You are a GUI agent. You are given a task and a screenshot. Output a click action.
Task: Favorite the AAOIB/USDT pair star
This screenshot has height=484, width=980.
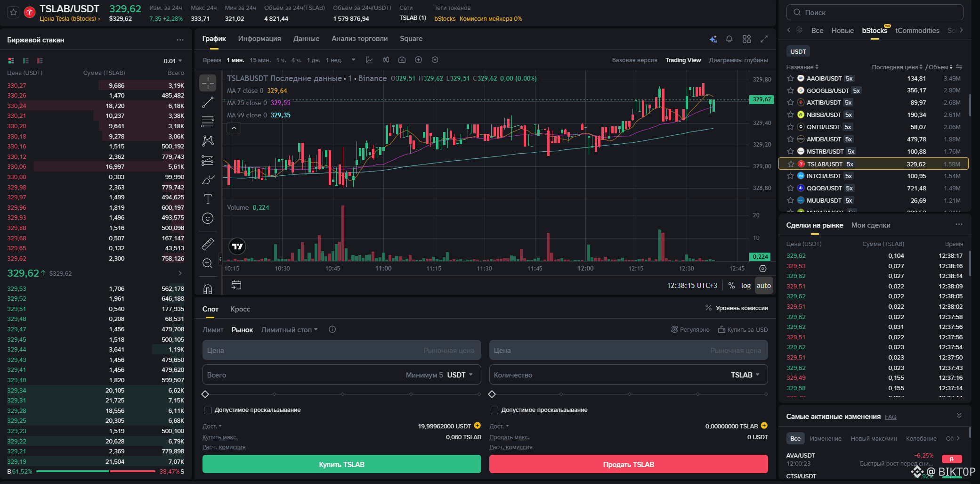tap(791, 79)
